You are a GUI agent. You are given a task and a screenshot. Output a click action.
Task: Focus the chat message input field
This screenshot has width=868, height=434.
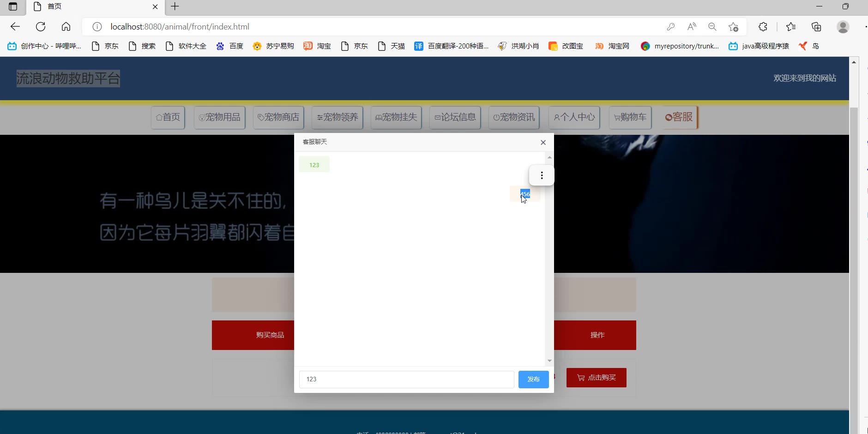(406, 379)
